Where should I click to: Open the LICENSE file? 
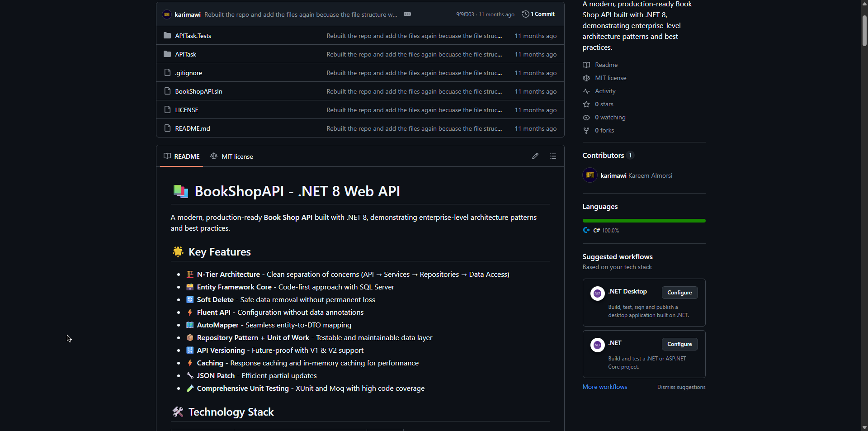click(187, 110)
